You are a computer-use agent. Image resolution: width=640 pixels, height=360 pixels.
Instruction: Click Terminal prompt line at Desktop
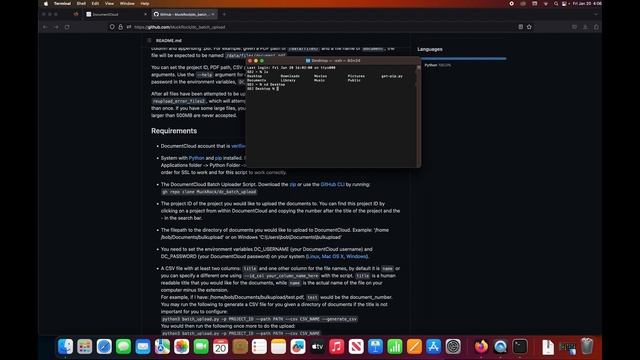263,89
